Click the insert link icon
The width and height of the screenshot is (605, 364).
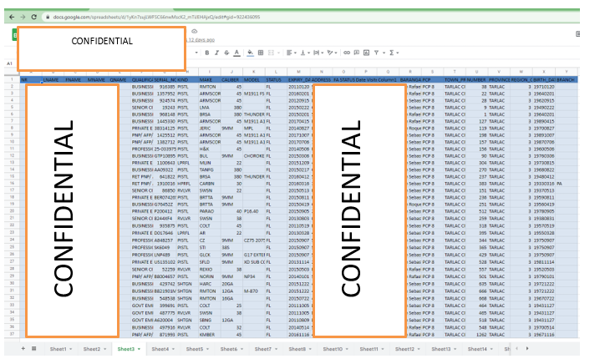pos(347,53)
